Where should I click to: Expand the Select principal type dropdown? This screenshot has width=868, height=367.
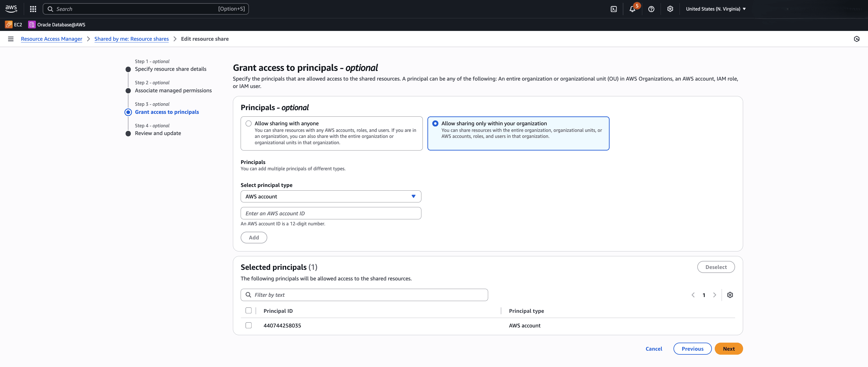[x=331, y=196]
